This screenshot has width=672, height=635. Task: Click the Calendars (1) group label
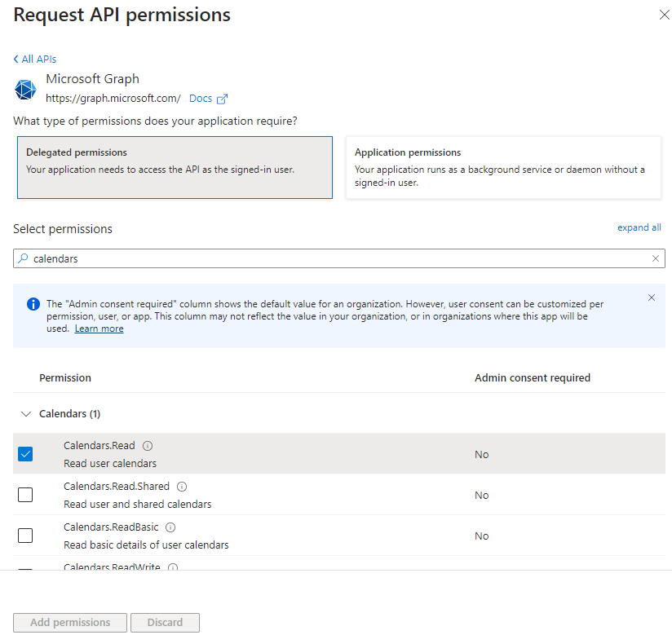70,414
